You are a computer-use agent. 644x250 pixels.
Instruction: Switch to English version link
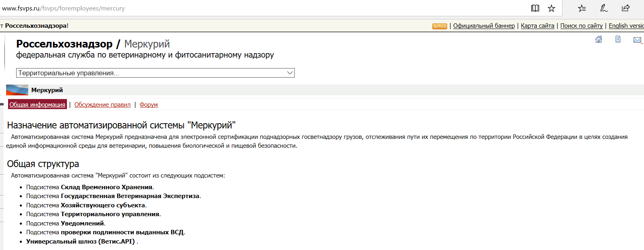pyautogui.click(x=626, y=26)
